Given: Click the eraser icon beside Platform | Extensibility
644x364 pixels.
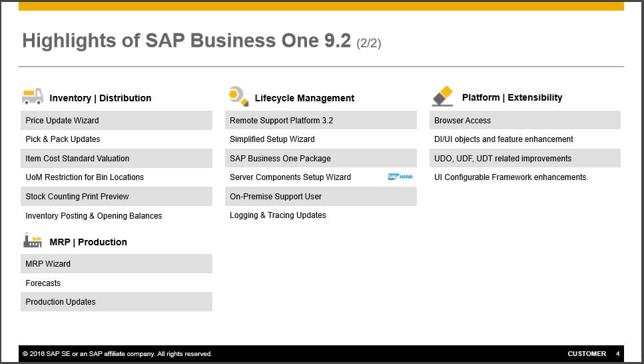Looking at the screenshot, I should (442, 96).
